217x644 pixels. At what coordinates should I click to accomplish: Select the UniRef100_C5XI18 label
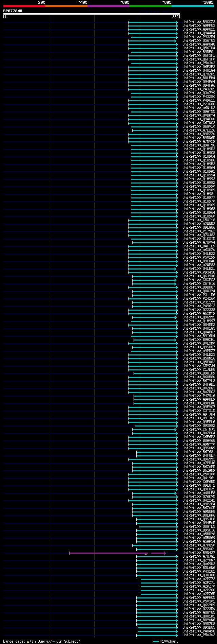pyautogui.click(x=199, y=220)
